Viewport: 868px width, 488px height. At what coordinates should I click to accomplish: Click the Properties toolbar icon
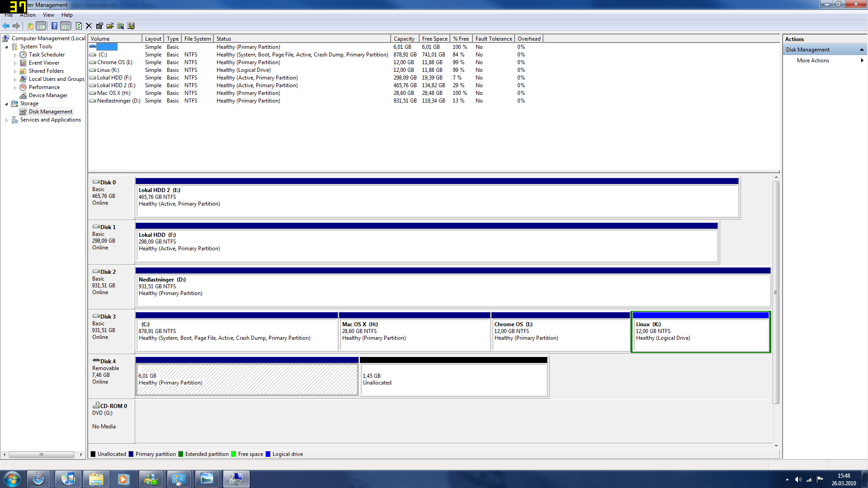[x=99, y=26]
